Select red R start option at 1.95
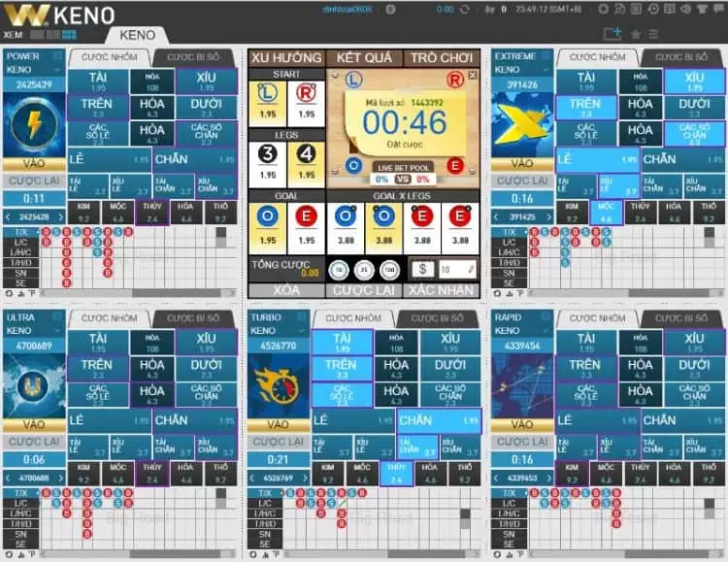This screenshot has width=728, height=562. coord(306,104)
